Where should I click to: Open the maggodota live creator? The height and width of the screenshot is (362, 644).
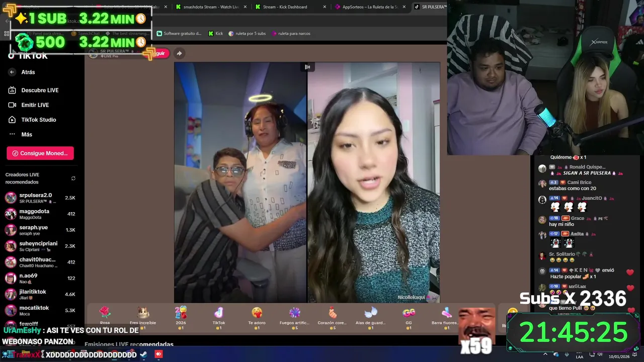[40, 214]
